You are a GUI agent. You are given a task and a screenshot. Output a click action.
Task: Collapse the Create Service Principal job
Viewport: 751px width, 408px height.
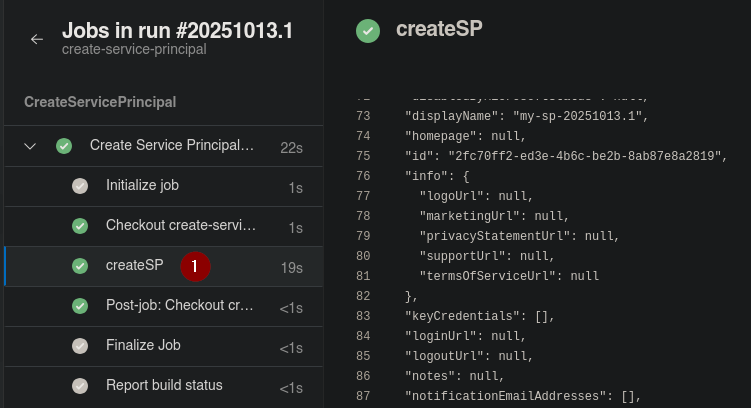point(30,146)
